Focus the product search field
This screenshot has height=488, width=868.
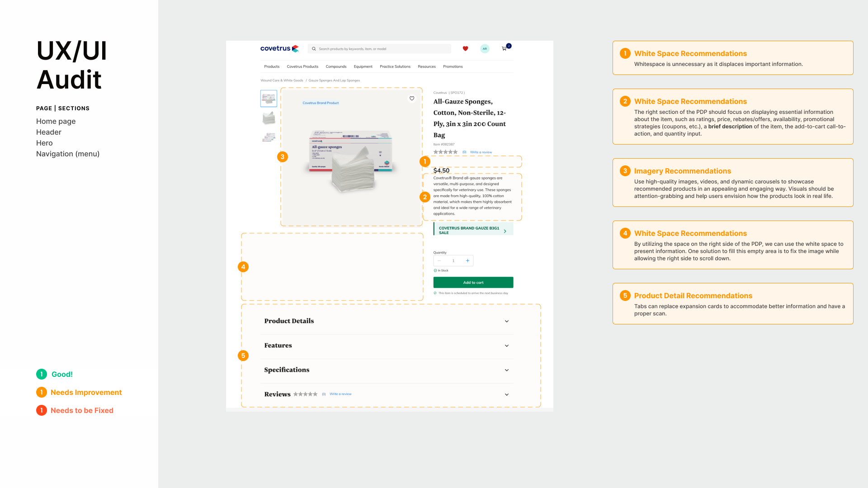[379, 49]
